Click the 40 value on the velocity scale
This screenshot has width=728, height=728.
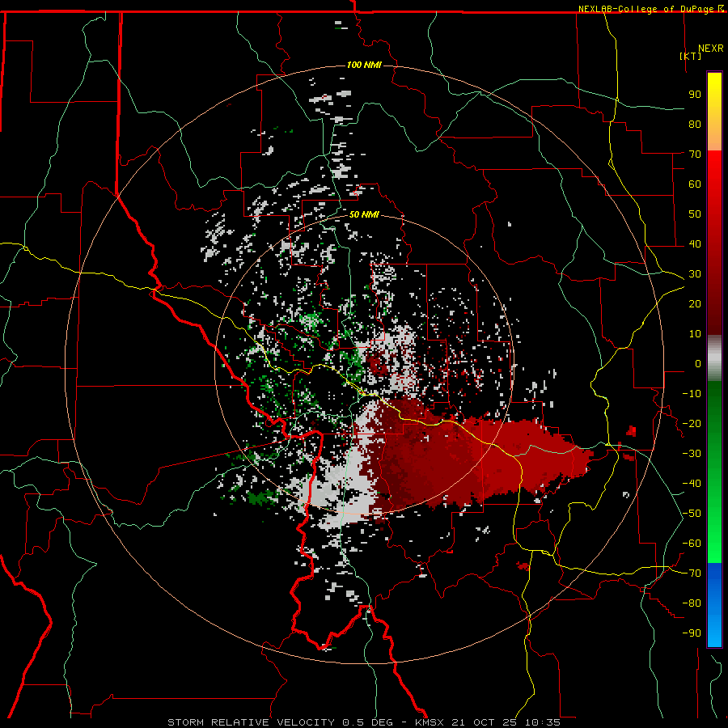(695, 244)
